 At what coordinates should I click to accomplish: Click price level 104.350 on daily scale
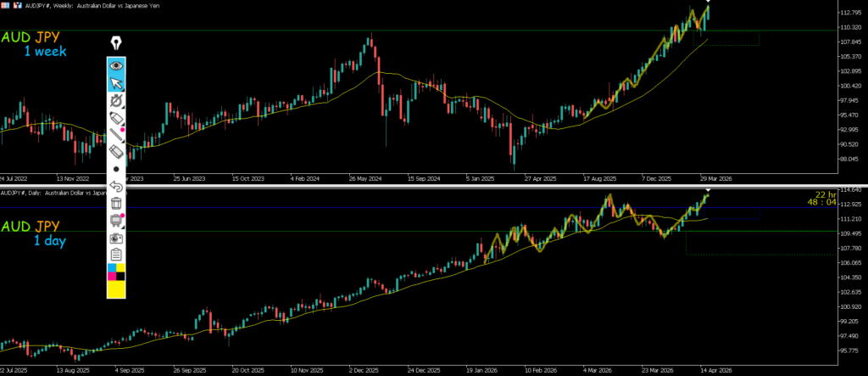pos(851,278)
